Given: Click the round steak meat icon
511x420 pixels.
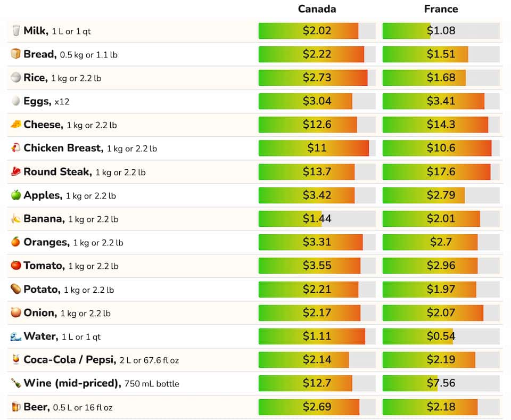Looking at the screenshot, I should pyautogui.click(x=15, y=172).
